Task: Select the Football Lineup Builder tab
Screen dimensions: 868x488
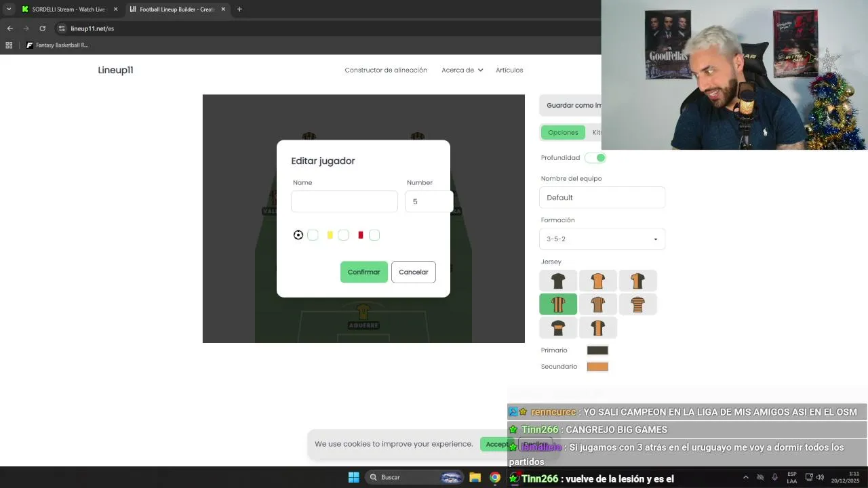Action: (x=176, y=9)
